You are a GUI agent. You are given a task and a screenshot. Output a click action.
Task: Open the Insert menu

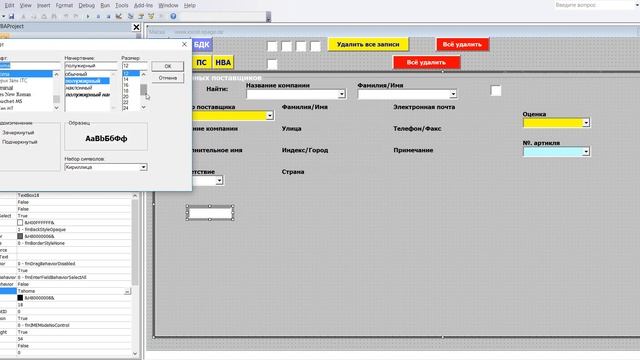[x=43, y=5]
